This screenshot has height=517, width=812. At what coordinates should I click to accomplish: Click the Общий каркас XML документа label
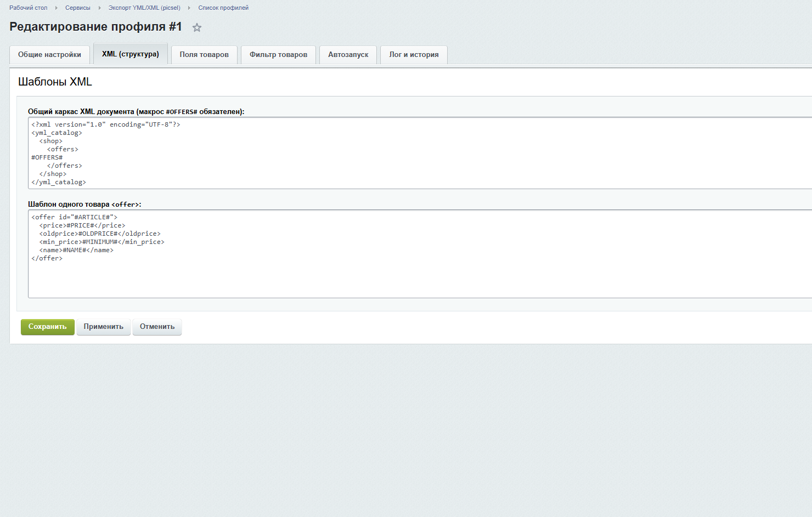[x=136, y=111]
